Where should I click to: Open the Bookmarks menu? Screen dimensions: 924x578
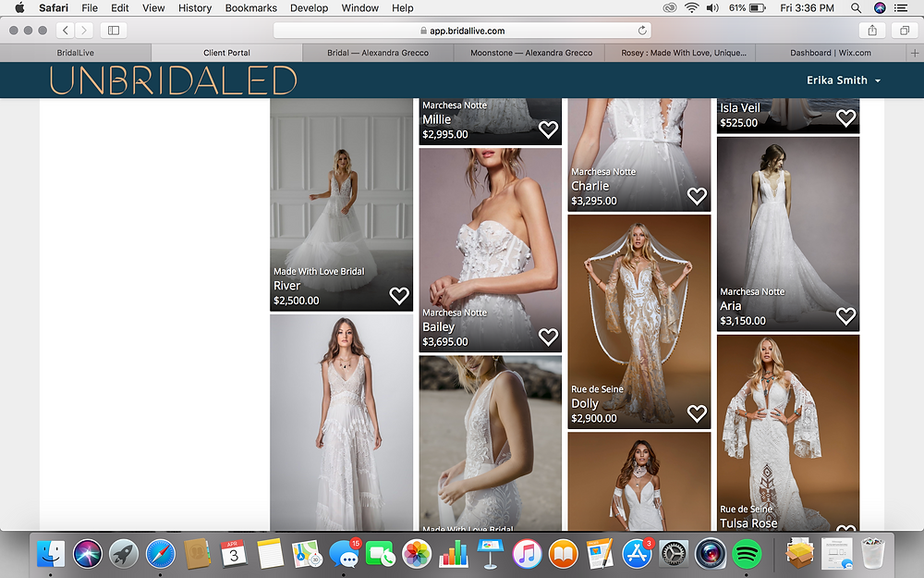tap(251, 7)
